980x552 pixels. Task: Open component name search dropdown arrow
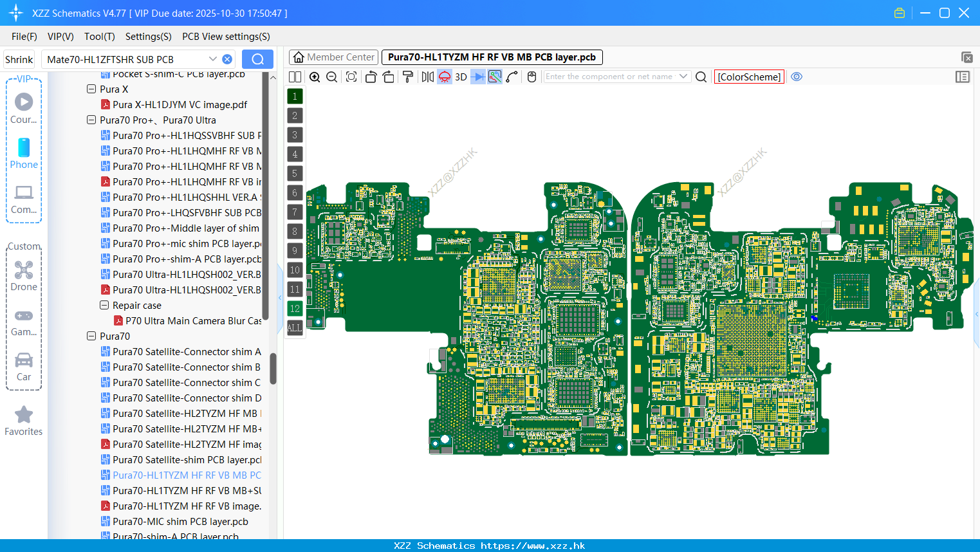(683, 77)
